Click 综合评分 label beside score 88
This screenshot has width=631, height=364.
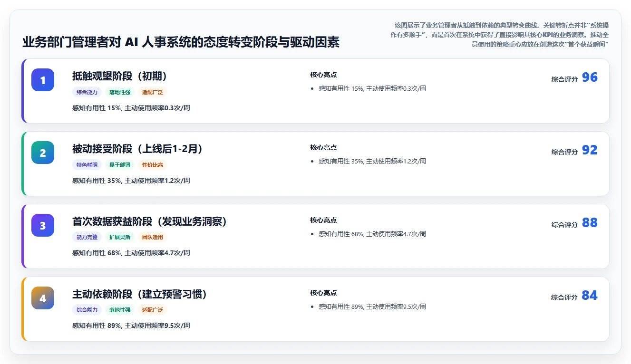(x=564, y=225)
